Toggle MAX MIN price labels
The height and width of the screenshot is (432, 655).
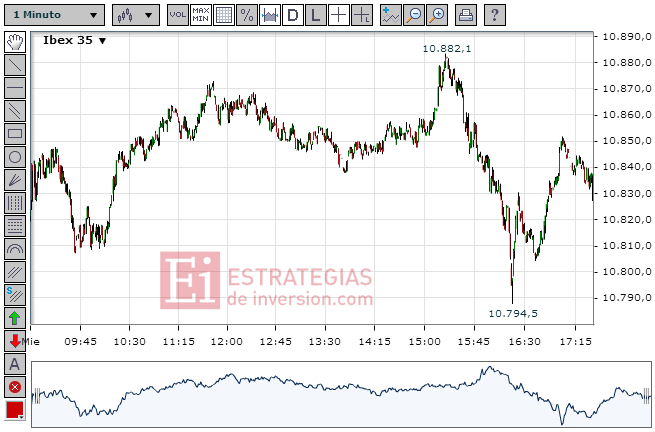coord(201,15)
